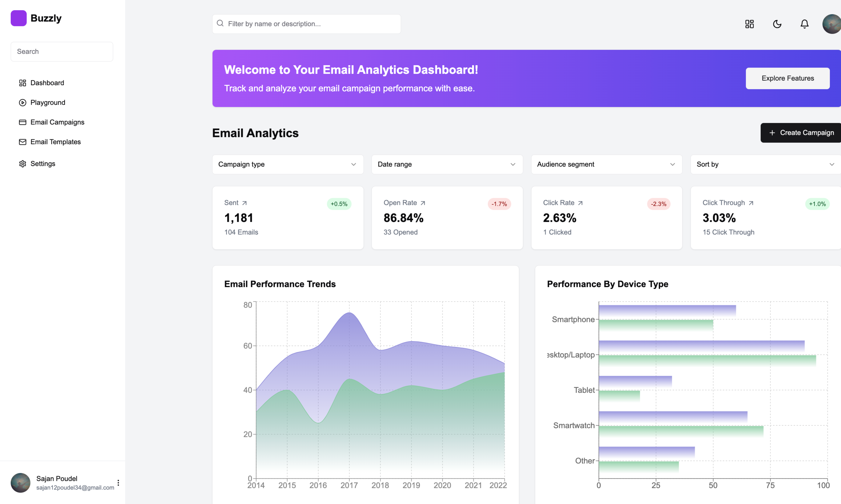Viewport: 841px width, 504px height.
Task: Go to Email Campaigns in sidebar
Action: [57, 122]
